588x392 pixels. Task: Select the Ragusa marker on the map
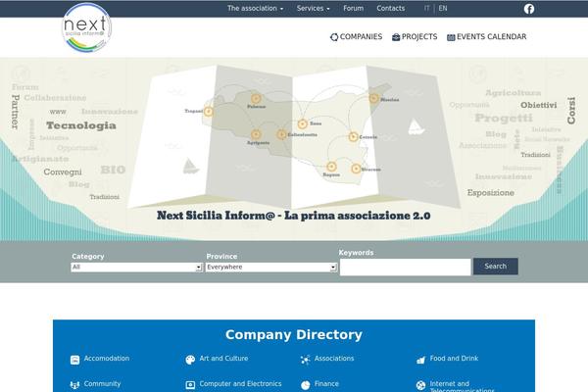pos(331,167)
